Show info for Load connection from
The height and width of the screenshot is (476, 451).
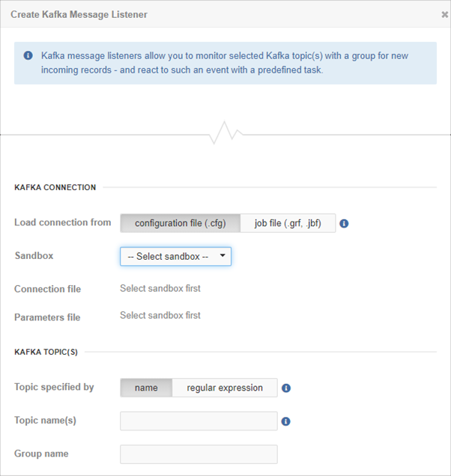click(x=344, y=224)
